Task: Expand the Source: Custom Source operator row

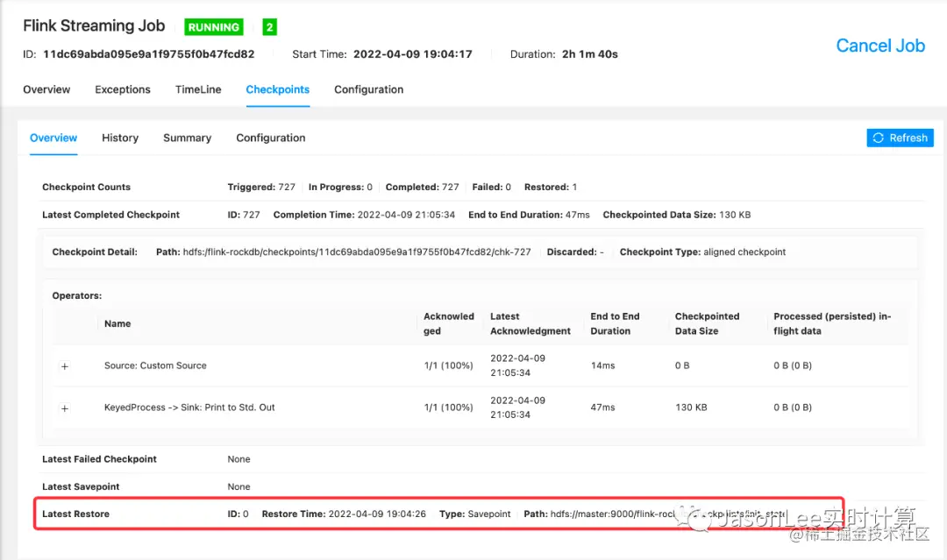Action: (65, 366)
